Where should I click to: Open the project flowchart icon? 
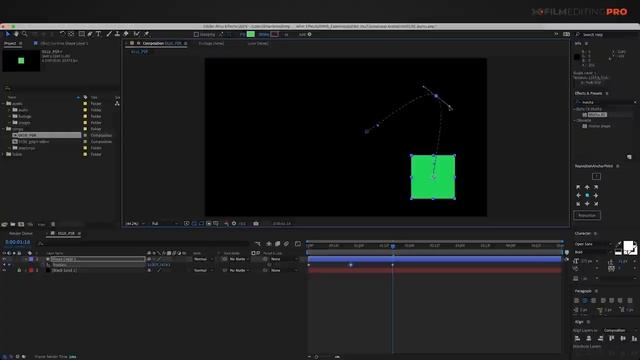[117, 104]
